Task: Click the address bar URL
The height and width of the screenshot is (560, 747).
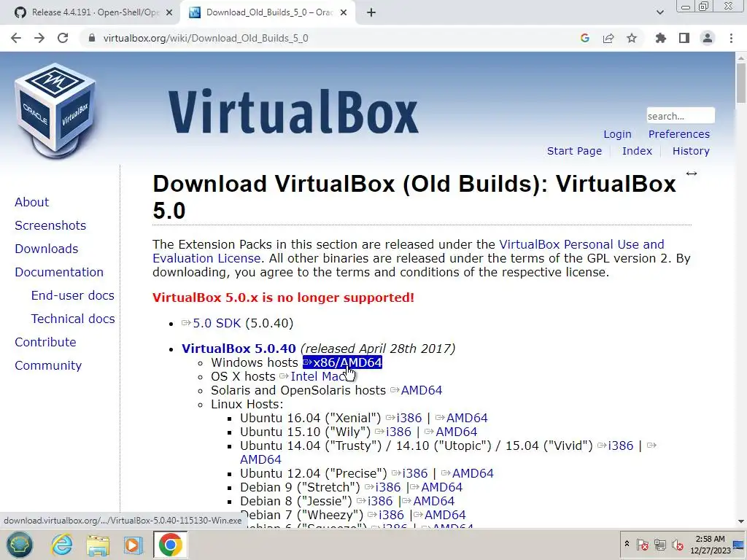Action: coord(206,38)
